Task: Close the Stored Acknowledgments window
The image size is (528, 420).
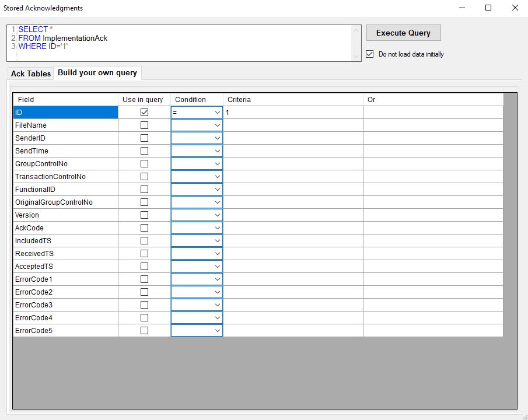Action: [515, 8]
